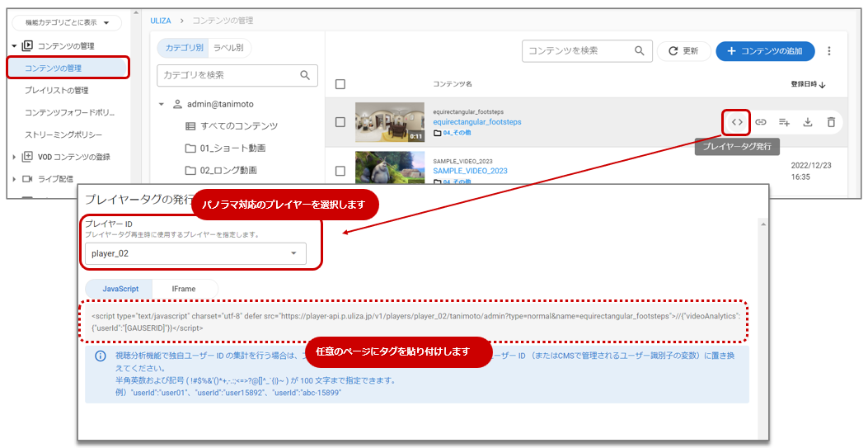The width and height of the screenshot is (868, 448).
Task: Open the SAMPLE_VIDEO_2023 content link
Action: [470, 171]
